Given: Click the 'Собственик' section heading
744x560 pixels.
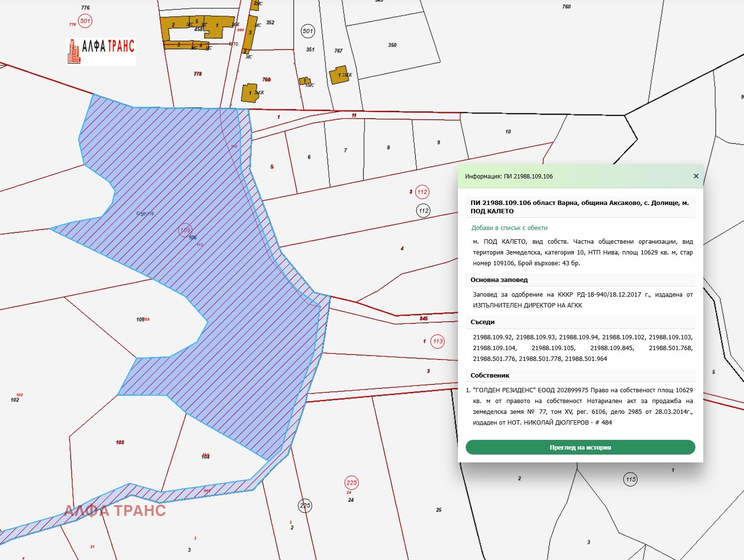Looking at the screenshot, I should click(490, 375).
